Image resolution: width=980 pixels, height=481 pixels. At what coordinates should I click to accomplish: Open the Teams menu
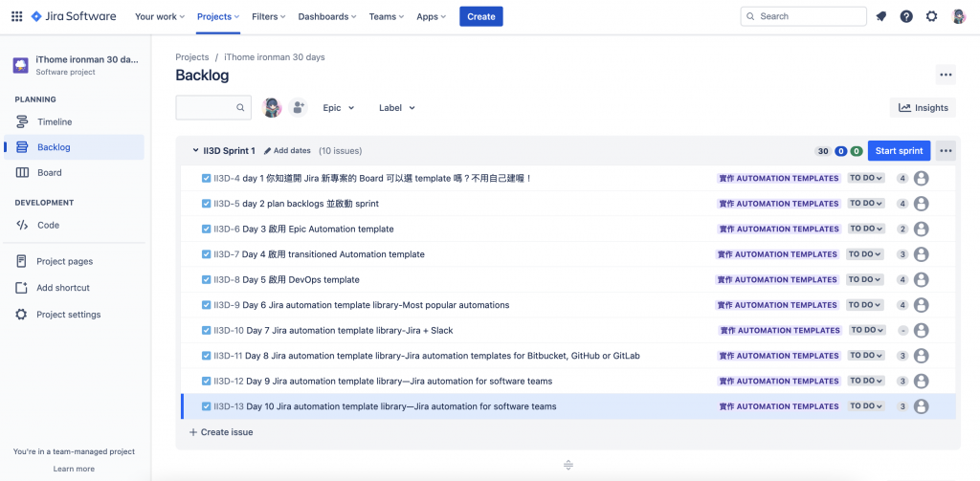coord(387,17)
